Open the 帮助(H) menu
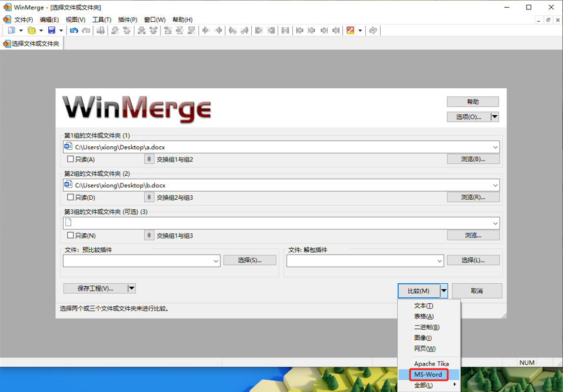 click(x=182, y=20)
